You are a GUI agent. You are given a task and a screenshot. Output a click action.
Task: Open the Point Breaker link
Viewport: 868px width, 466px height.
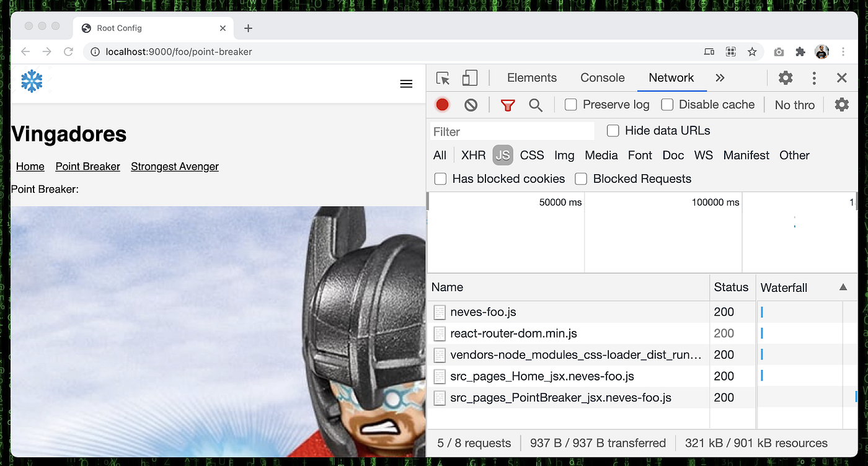(x=88, y=167)
